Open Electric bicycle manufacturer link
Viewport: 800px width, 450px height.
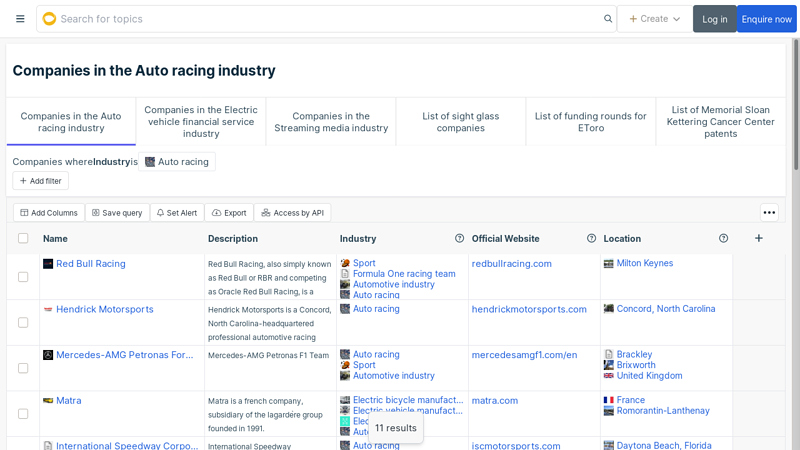coord(408,400)
